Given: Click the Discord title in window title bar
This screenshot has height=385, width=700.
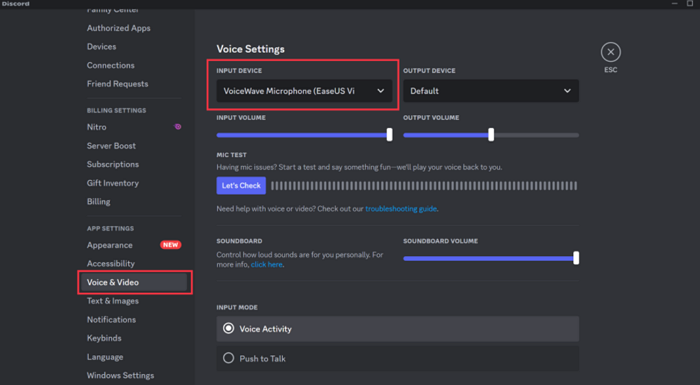Looking at the screenshot, I should coord(15,4).
